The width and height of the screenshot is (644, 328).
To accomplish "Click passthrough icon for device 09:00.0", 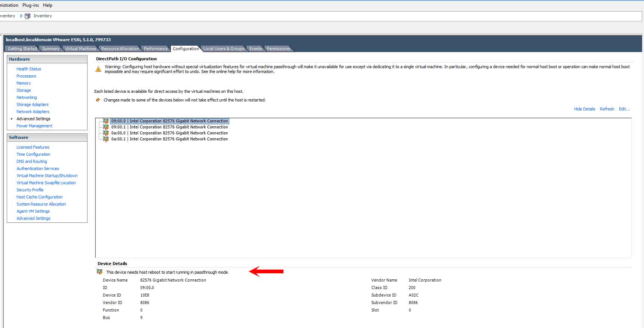I will tap(106, 121).
